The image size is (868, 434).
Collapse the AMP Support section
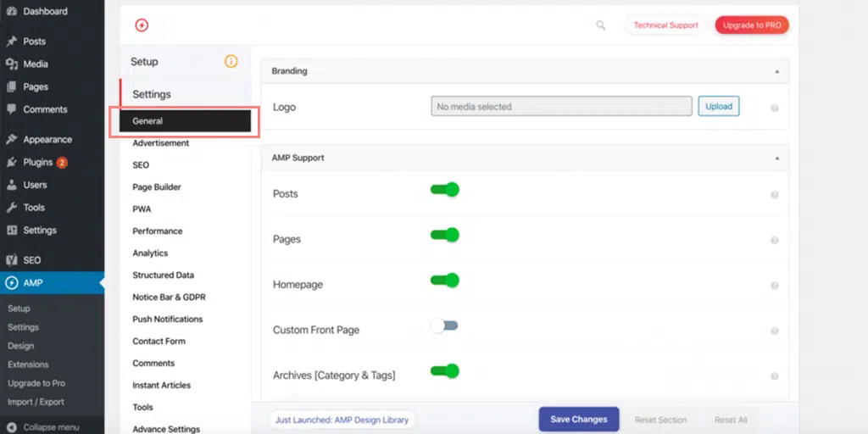point(776,158)
